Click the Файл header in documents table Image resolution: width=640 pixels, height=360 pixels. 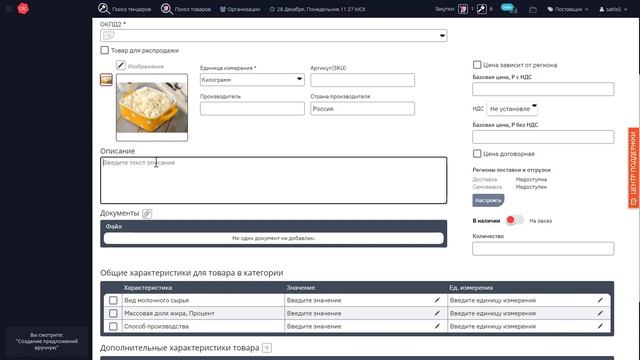(x=113, y=227)
